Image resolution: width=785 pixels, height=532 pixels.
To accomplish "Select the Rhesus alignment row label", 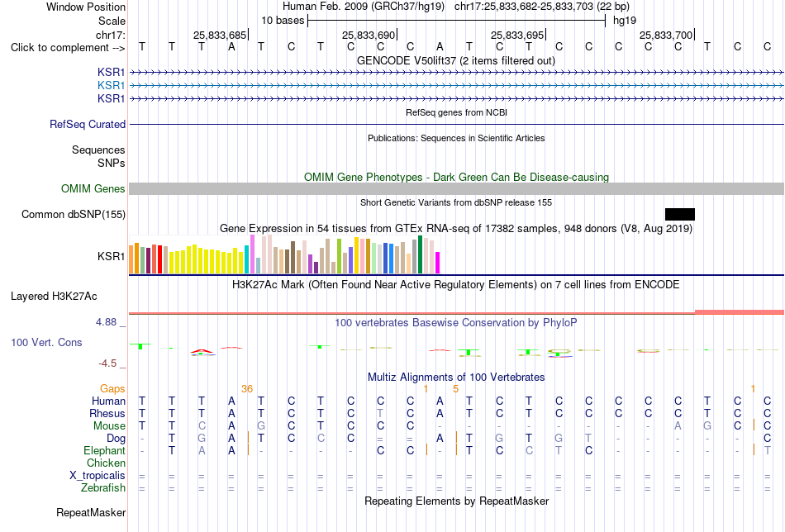I will click(x=107, y=414).
